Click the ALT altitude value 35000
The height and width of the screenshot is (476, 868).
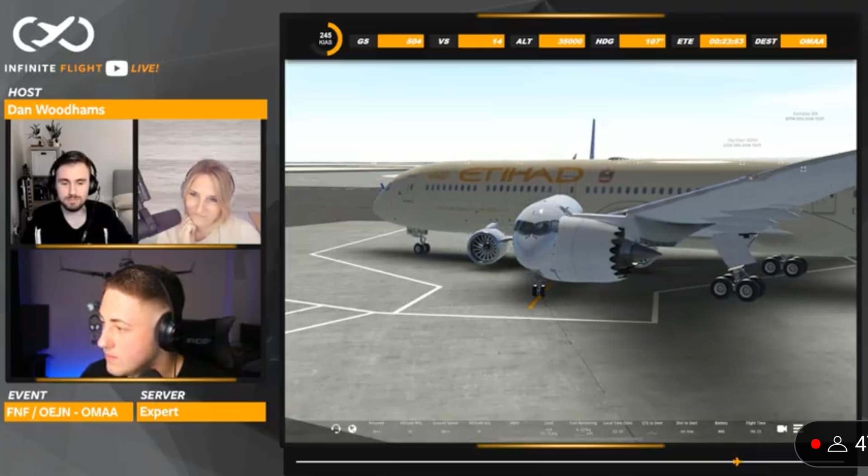[562, 41]
